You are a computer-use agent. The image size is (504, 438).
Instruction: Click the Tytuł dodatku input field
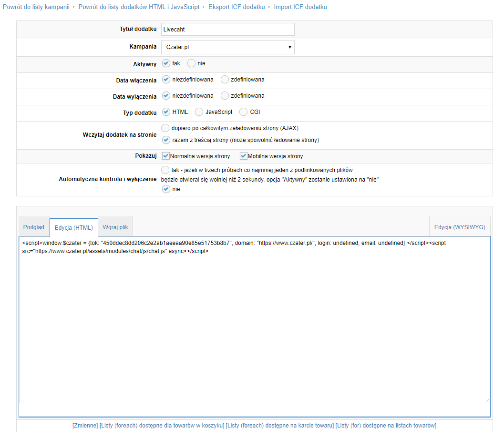pos(227,29)
